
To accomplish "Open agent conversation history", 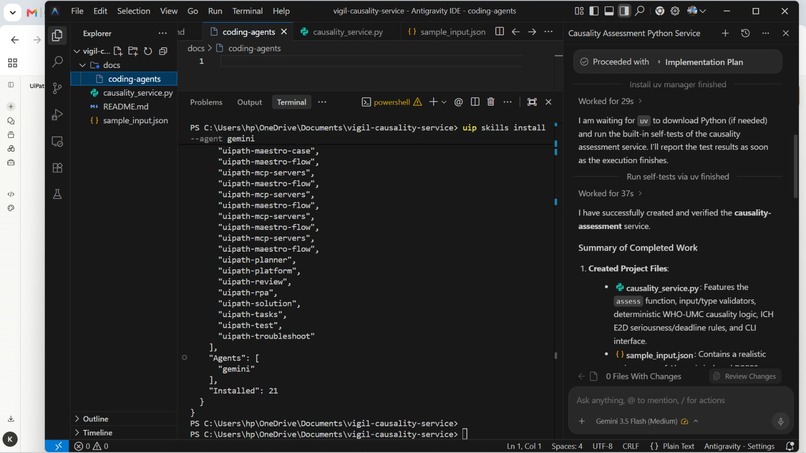I will 745,33.
